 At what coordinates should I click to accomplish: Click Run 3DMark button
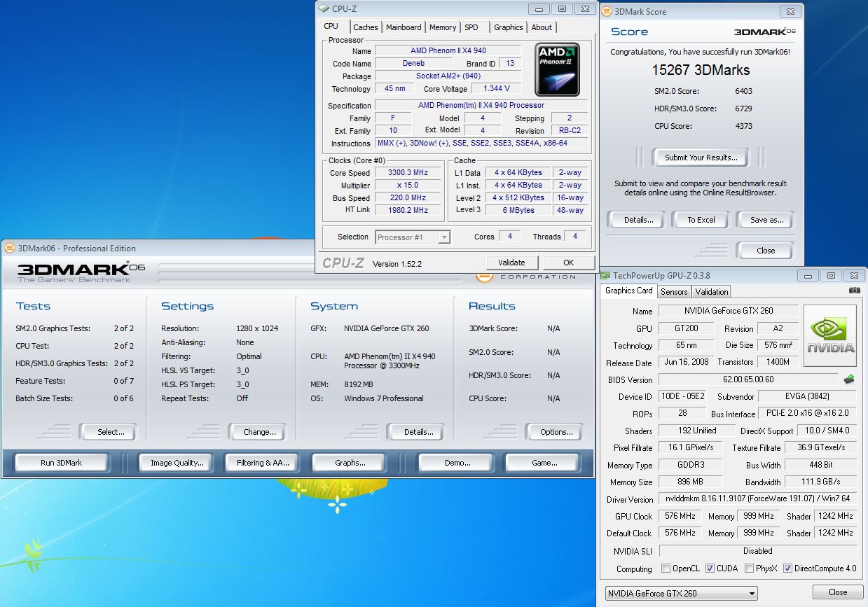(62, 463)
